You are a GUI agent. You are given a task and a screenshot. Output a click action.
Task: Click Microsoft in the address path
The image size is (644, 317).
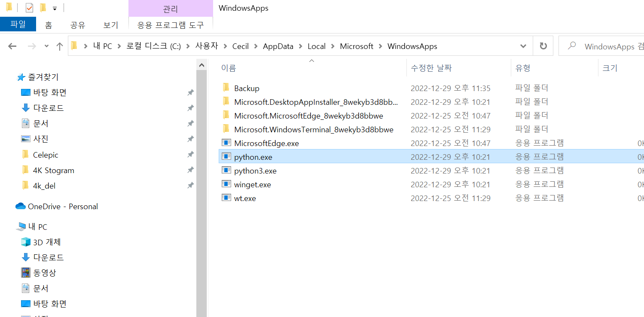coord(357,46)
